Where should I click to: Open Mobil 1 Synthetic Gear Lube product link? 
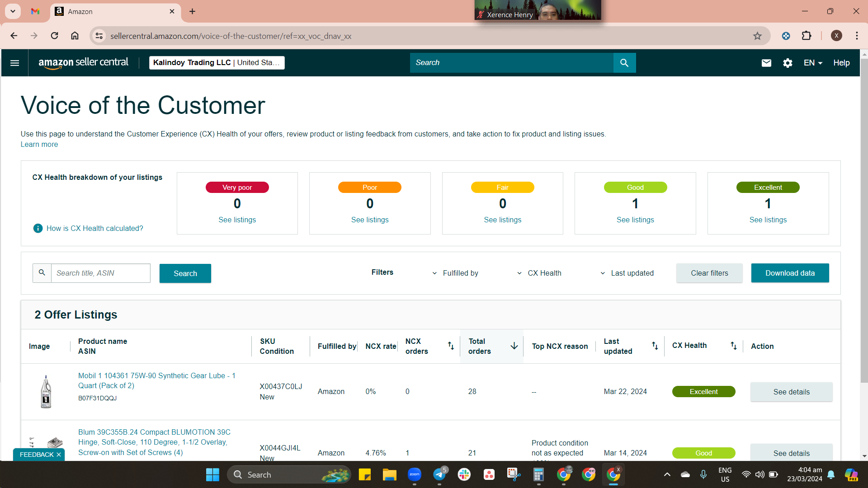[157, 380]
